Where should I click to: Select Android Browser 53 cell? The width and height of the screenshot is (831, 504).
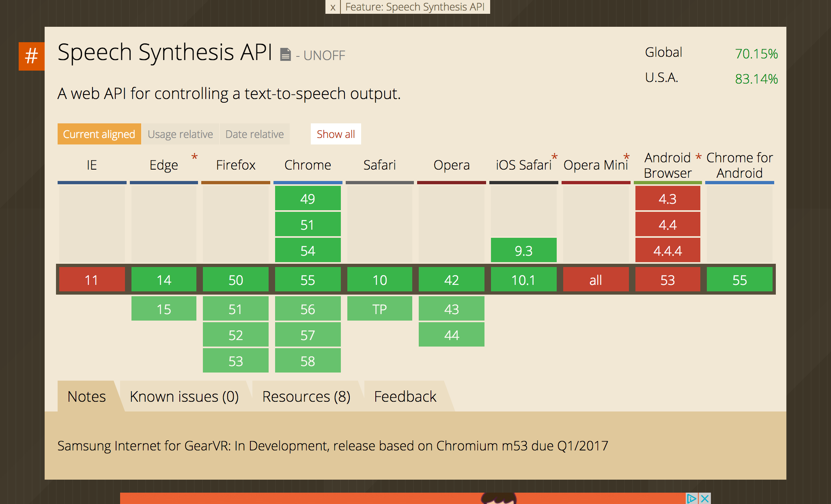(667, 280)
